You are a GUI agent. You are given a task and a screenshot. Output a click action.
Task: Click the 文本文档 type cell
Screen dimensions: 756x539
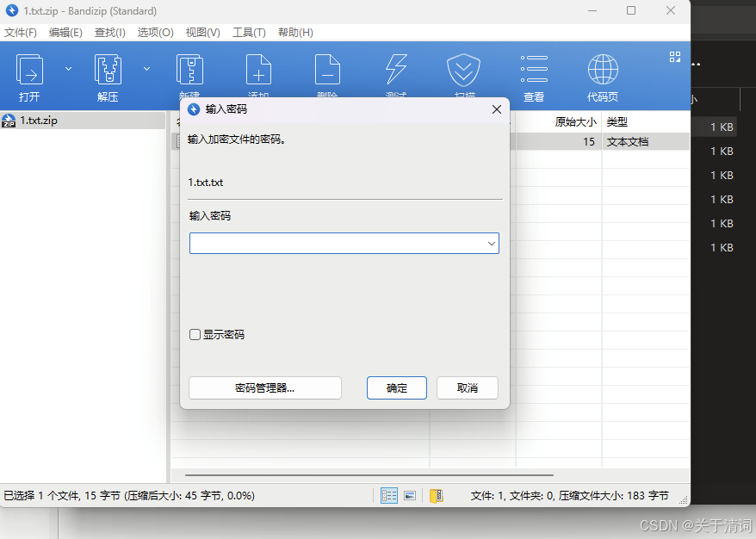coord(627,142)
